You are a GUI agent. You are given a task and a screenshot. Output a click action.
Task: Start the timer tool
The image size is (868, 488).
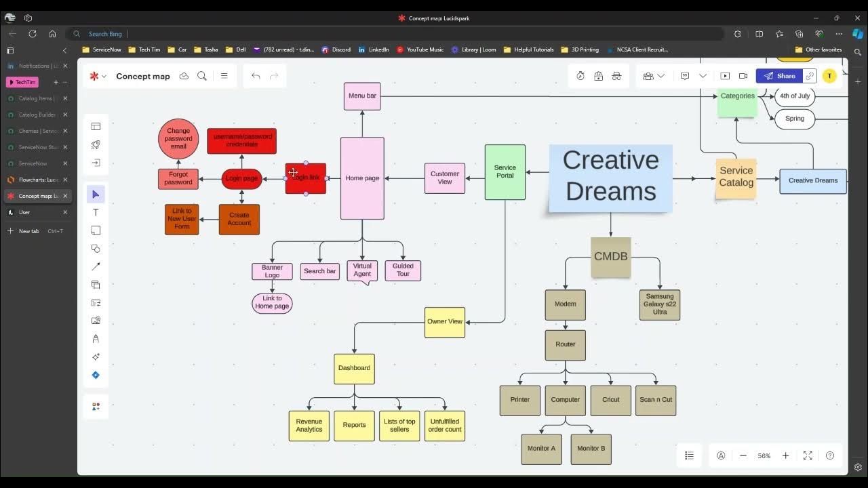pos(580,76)
